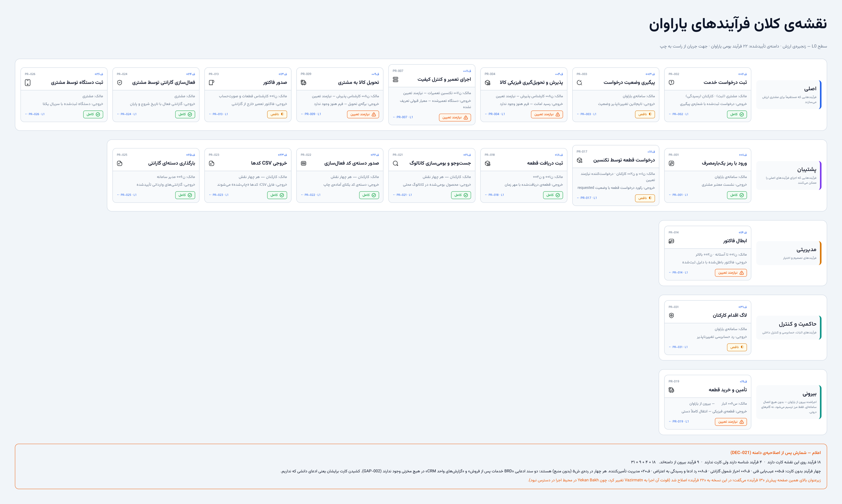842x504 pixels.
Task: Click truck icon on PR-019 card
Action: pyautogui.click(x=671, y=390)
